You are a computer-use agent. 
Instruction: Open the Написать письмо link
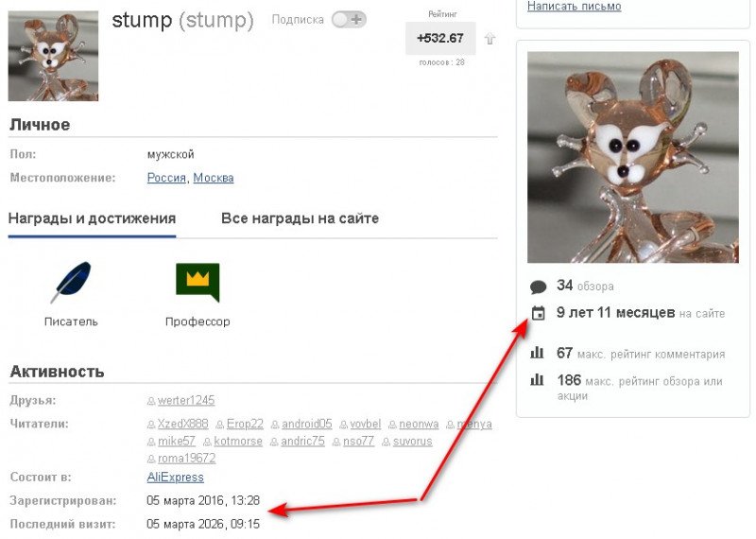(x=575, y=7)
